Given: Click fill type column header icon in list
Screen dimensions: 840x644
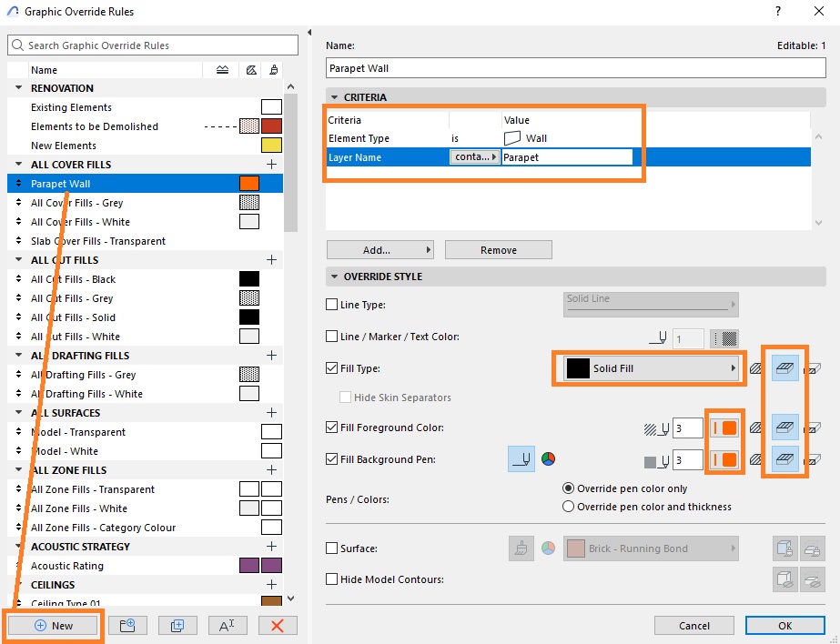Looking at the screenshot, I should pos(250,70).
